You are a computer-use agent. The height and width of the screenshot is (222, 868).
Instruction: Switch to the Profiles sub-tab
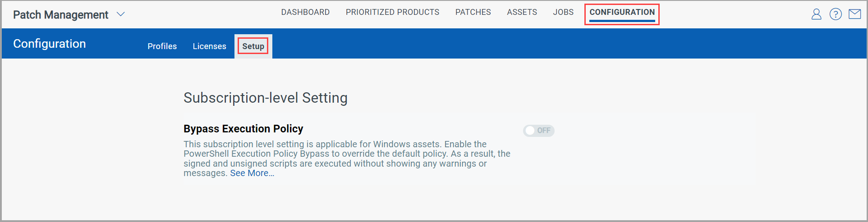point(162,46)
